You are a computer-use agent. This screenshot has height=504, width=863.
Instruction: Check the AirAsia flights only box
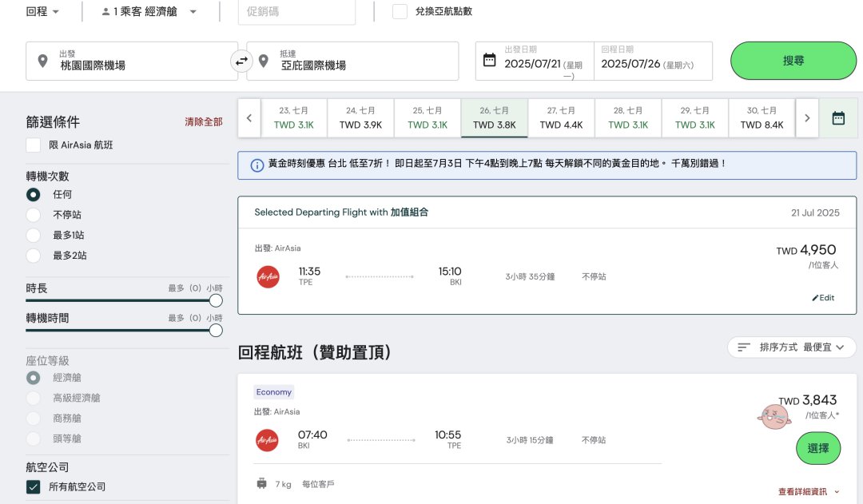[x=33, y=145]
